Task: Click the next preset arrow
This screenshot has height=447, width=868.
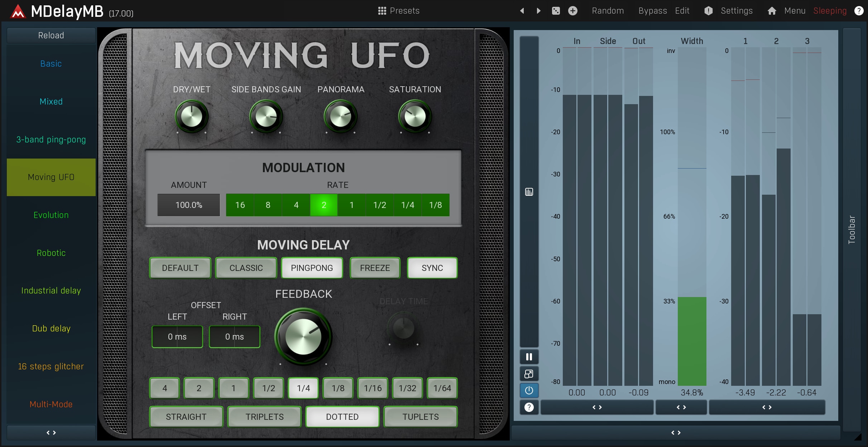Action: (538, 11)
